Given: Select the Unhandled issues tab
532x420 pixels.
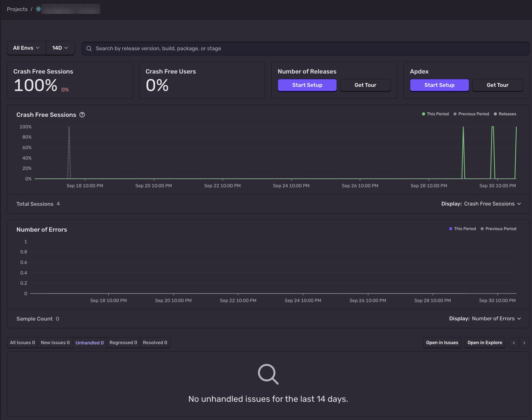Looking at the screenshot, I should (x=89, y=343).
